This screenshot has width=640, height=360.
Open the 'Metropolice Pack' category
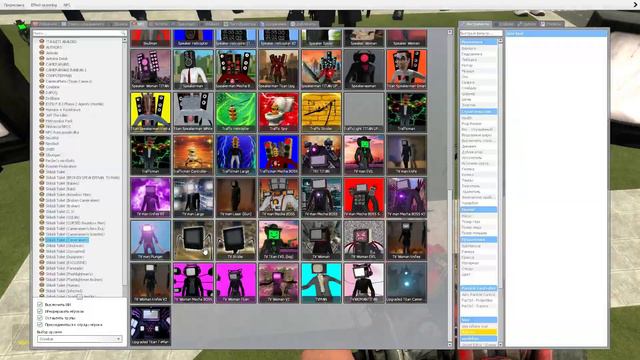pos(59,121)
